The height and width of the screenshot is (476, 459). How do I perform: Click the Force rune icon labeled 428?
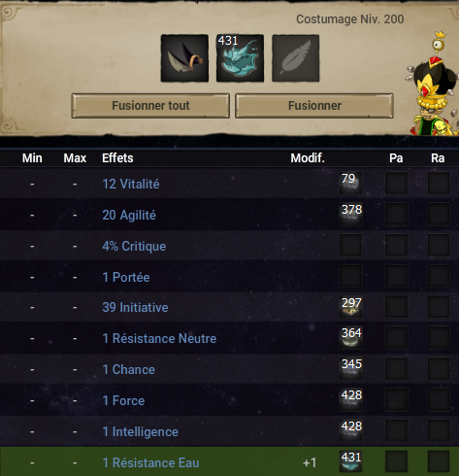(x=350, y=399)
